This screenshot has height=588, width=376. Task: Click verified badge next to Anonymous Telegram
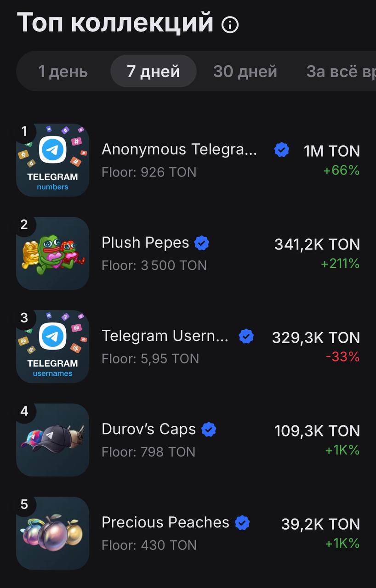pos(282,150)
